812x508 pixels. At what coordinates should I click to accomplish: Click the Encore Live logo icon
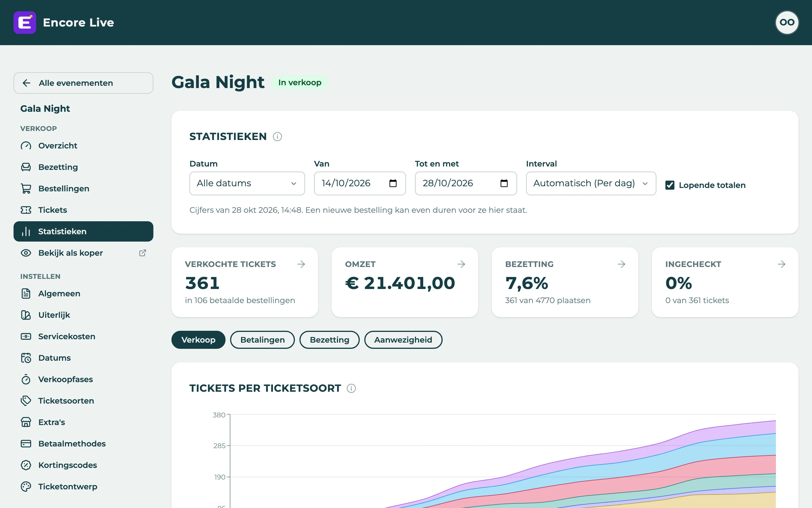[x=25, y=23]
